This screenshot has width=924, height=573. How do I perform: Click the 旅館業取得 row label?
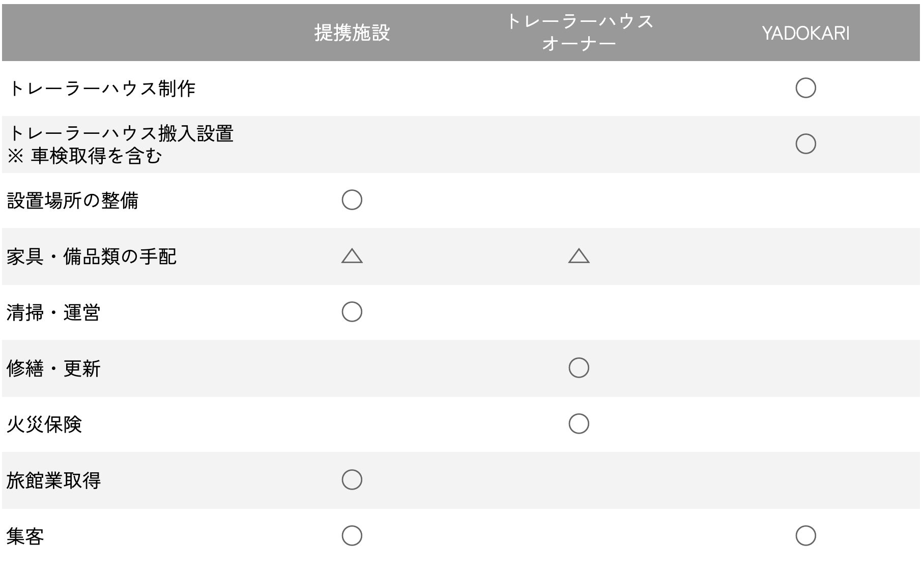coord(53,480)
